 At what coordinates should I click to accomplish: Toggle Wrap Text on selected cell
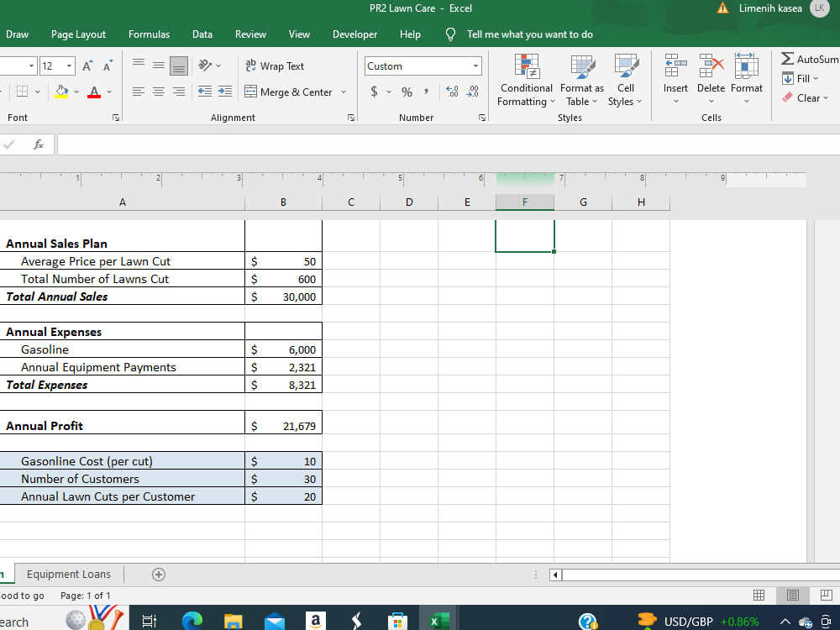[275, 66]
